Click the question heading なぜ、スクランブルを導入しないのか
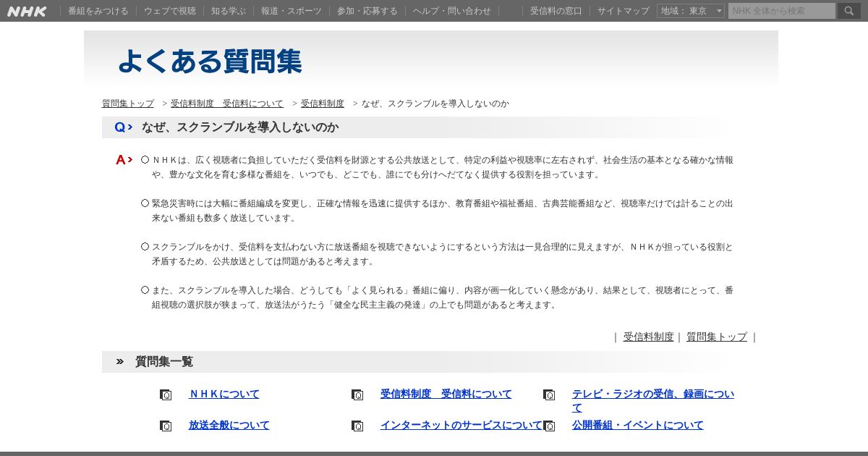This screenshot has height=456, width=868. tap(240, 127)
